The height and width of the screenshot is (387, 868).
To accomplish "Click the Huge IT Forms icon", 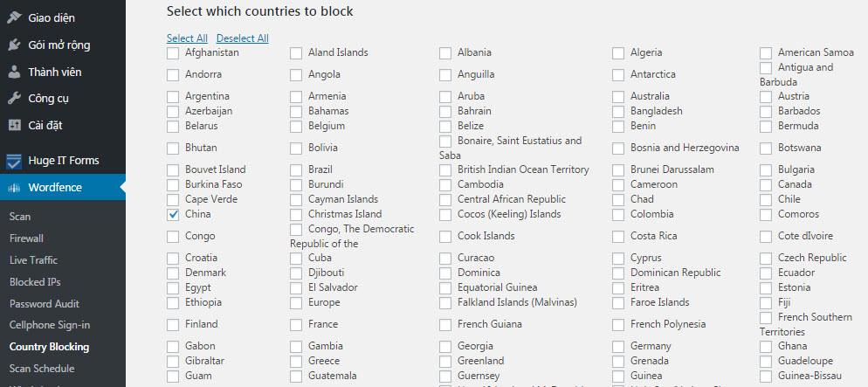I will [14, 161].
